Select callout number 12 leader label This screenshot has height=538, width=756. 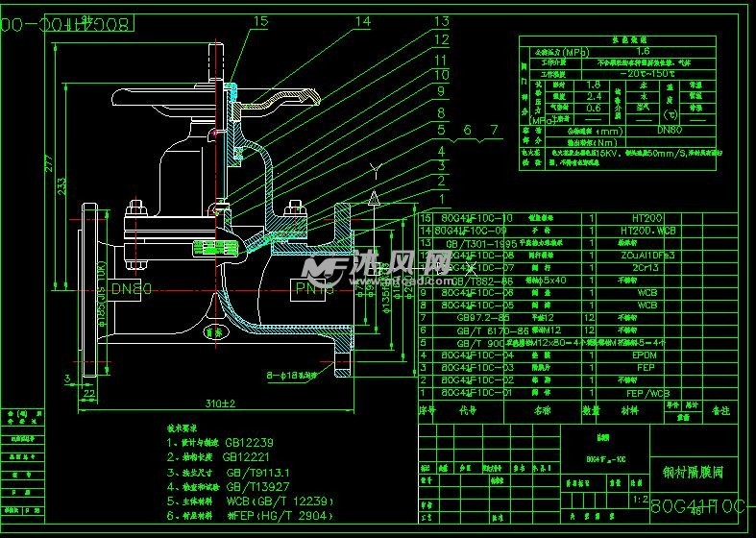(x=441, y=39)
